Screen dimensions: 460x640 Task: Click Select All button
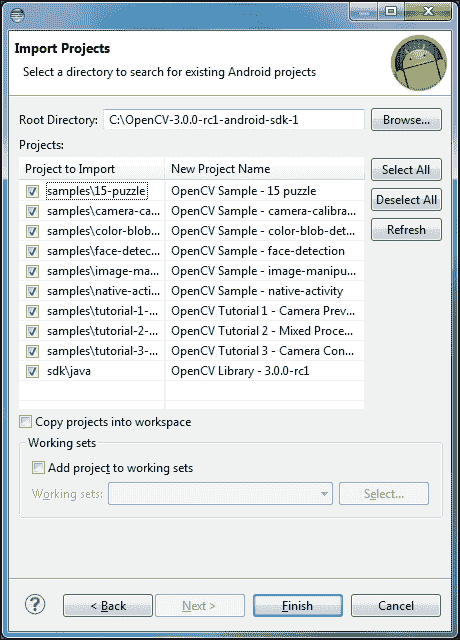(406, 169)
